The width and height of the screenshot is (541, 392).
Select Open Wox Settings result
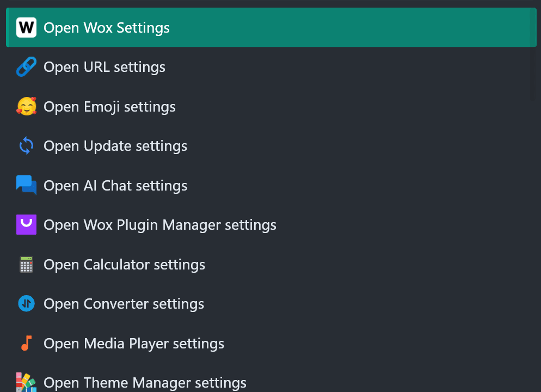tap(271, 27)
